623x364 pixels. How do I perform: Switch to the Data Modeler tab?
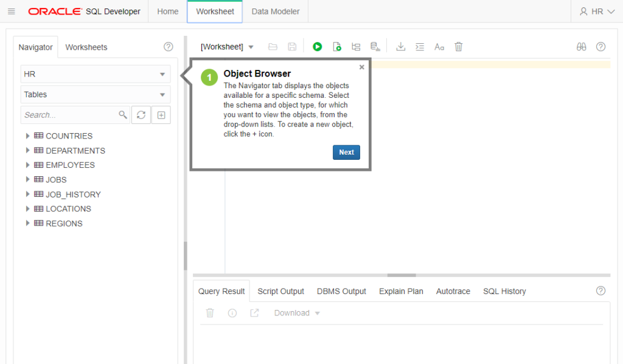coord(276,12)
